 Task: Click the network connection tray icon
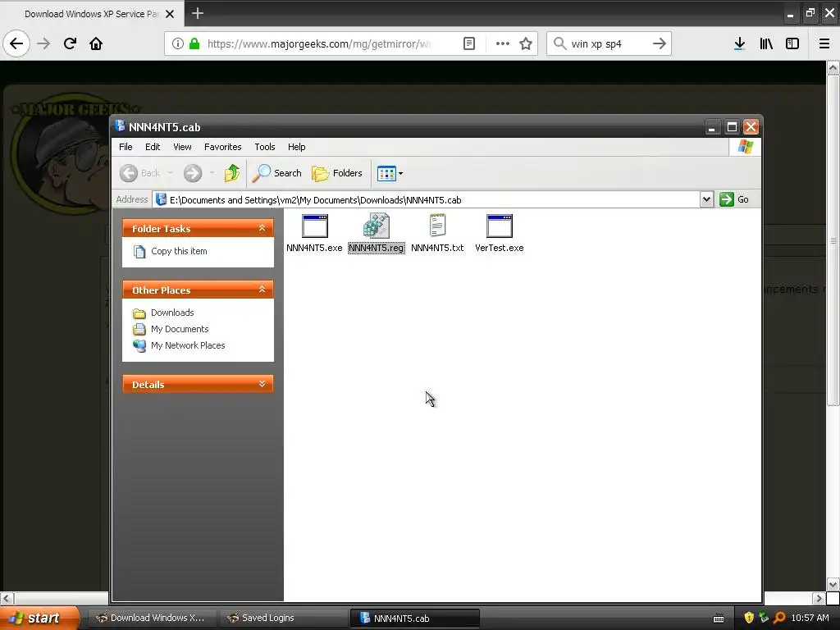764,618
